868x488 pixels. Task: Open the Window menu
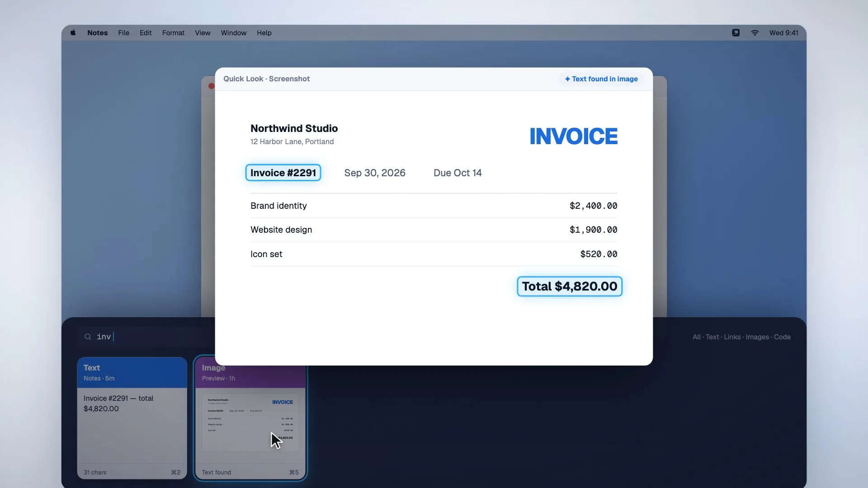click(233, 33)
